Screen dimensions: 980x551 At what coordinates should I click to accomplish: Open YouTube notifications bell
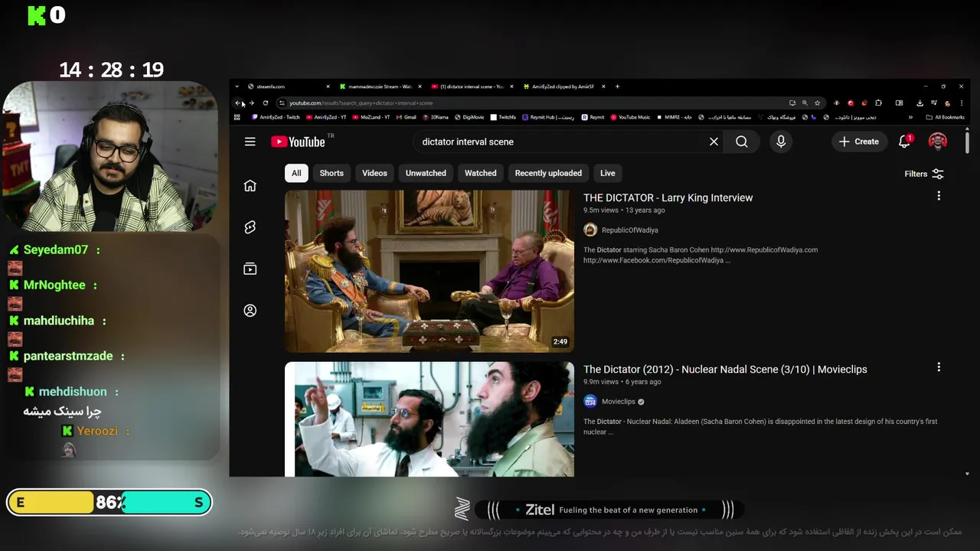pos(905,141)
